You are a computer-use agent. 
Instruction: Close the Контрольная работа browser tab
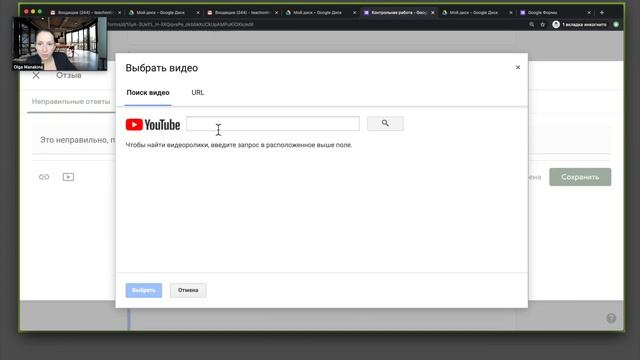[433, 13]
